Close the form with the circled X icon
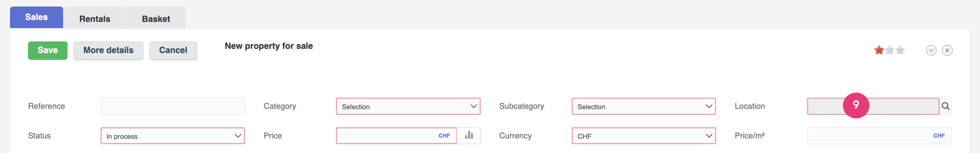Viewport: 980px width, 153px height. (x=947, y=50)
